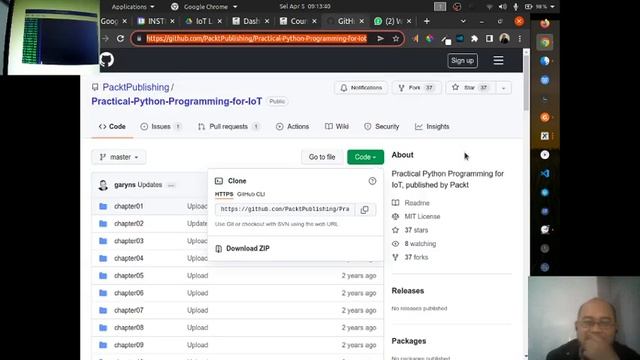The image size is (640, 360).
Task: Open Visual Studio Code from dock
Action: [545, 173]
